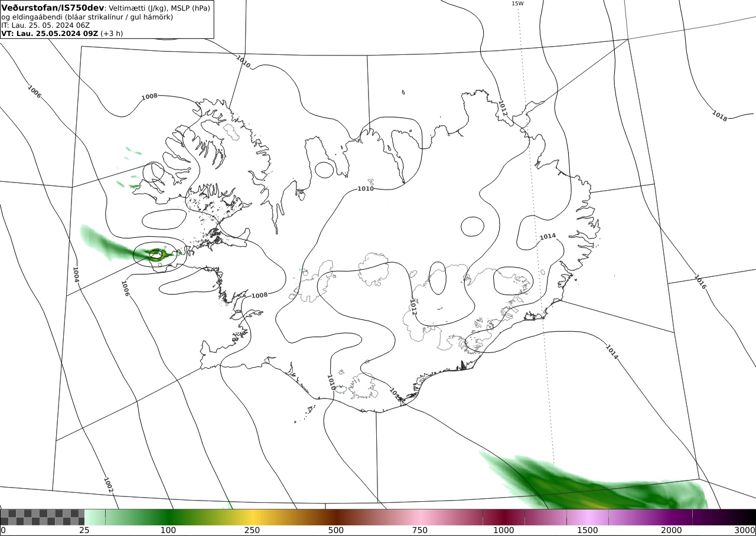
Task: Pick the gray checkered segment of the color scale
Action: coord(43,517)
